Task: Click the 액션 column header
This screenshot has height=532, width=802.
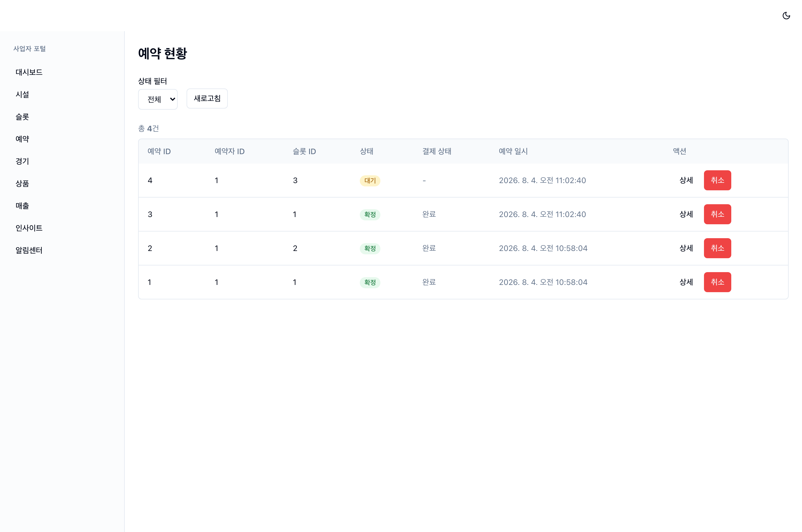Action: pos(680,151)
